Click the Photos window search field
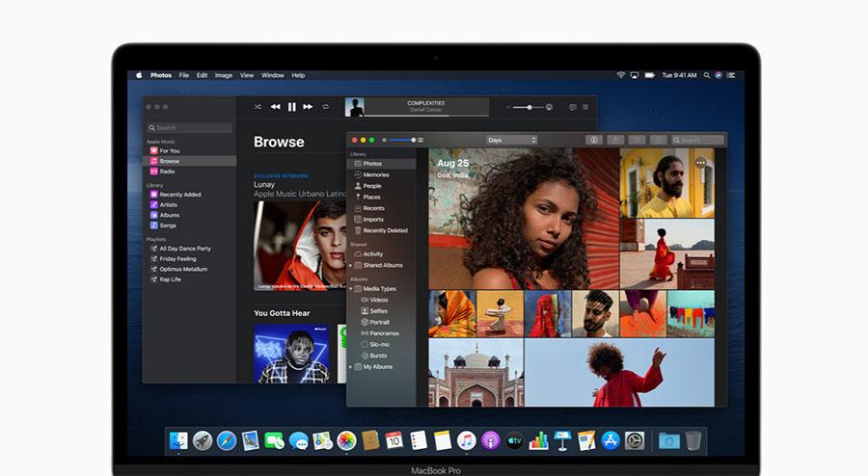868x476 pixels. (x=697, y=140)
